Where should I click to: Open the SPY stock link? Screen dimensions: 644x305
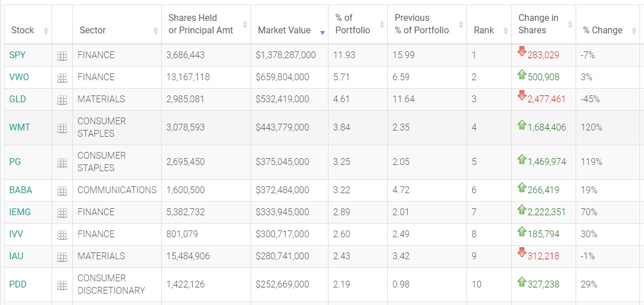(x=18, y=55)
